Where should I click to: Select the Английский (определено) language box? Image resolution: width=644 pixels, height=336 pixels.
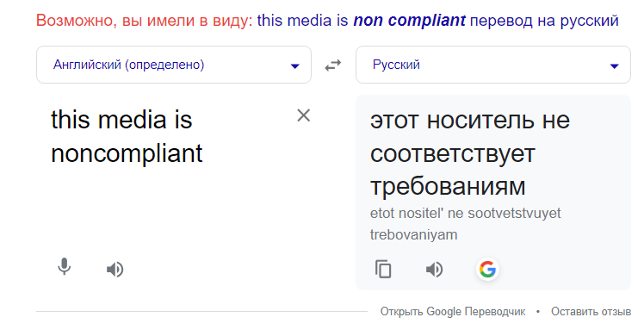[x=174, y=65]
